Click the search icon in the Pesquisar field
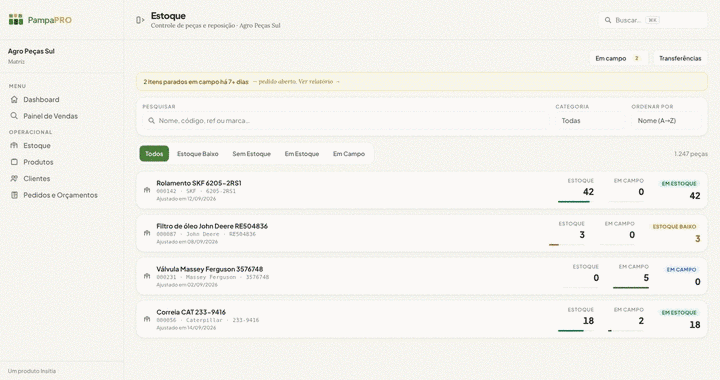The image size is (720, 380). click(152, 121)
